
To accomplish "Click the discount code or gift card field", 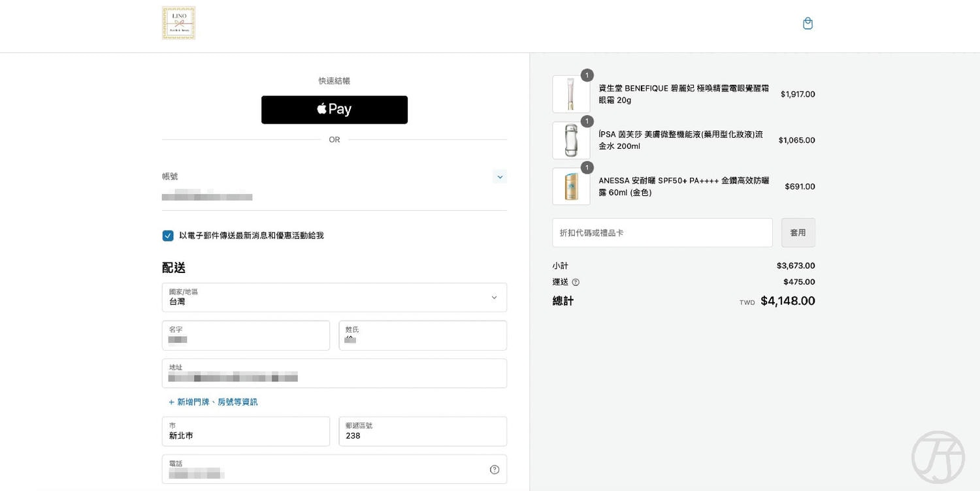I will tap(662, 232).
